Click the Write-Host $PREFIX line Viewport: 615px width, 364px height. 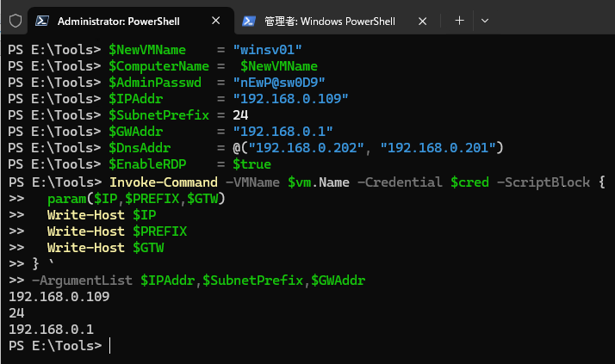click(x=117, y=231)
